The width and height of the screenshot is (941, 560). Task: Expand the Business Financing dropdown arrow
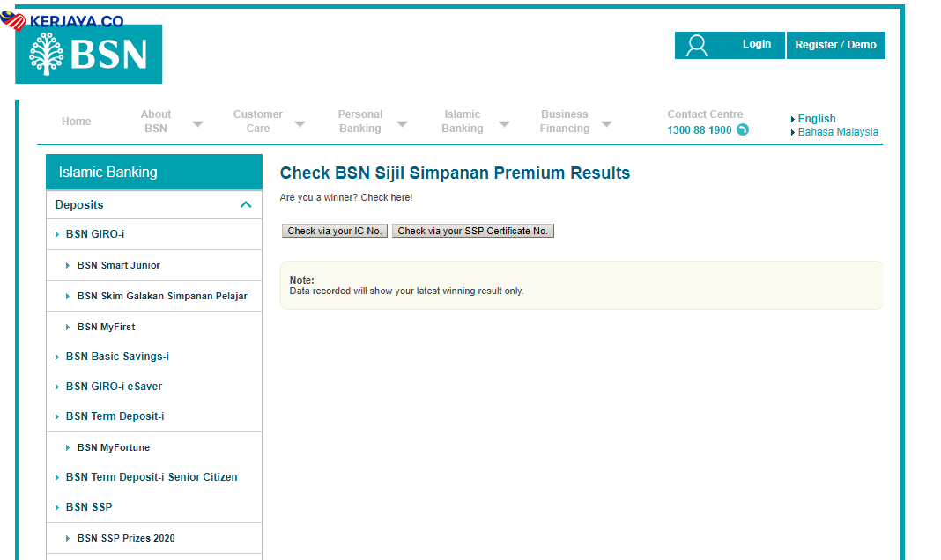[607, 124]
